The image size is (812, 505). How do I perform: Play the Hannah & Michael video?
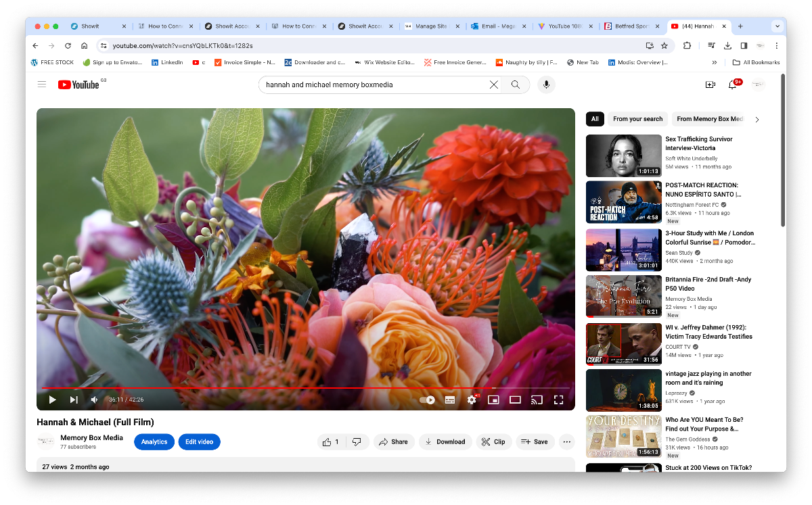52,400
